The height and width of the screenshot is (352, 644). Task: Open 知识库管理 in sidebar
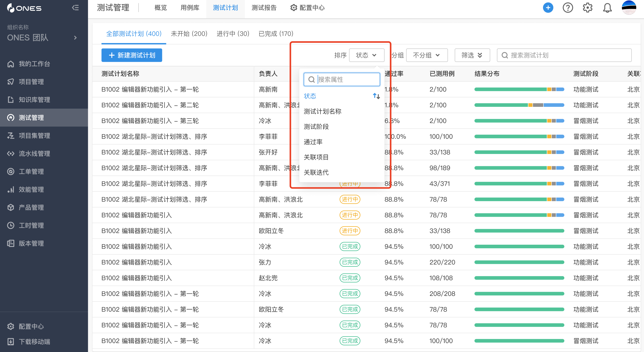click(x=44, y=100)
